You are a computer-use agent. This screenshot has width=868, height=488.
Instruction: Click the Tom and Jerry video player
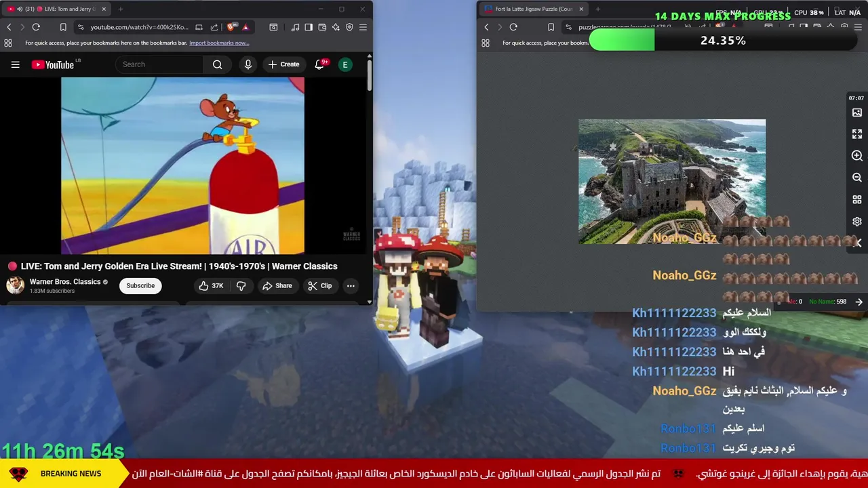click(182, 165)
